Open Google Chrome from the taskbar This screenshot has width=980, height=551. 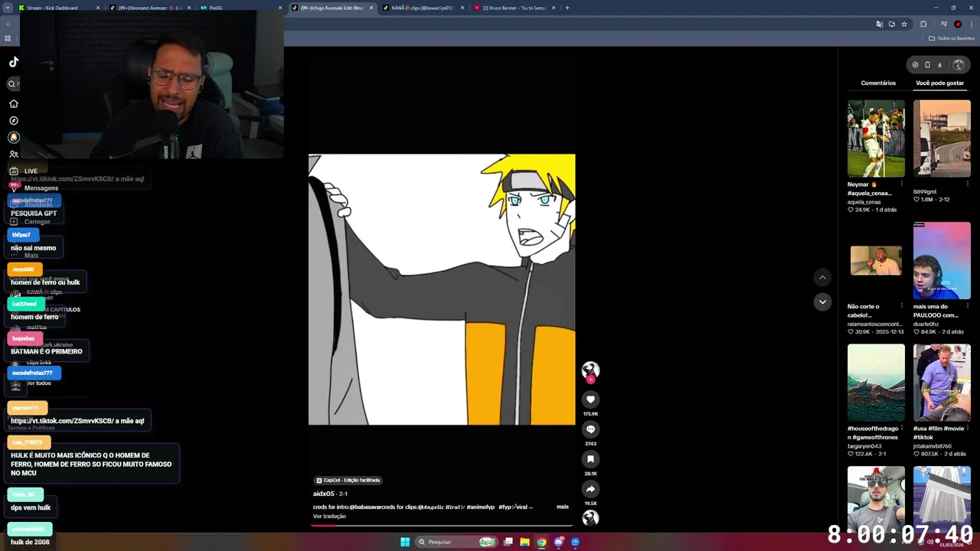tap(541, 542)
